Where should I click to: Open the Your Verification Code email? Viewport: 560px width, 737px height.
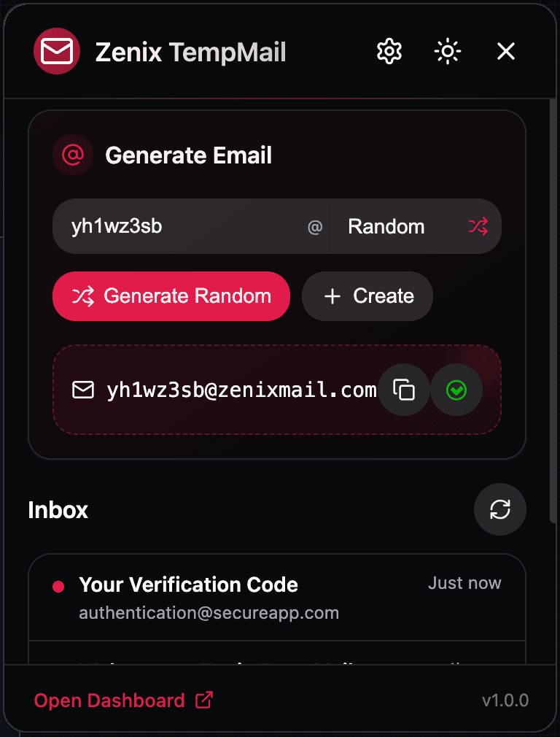pos(277,598)
